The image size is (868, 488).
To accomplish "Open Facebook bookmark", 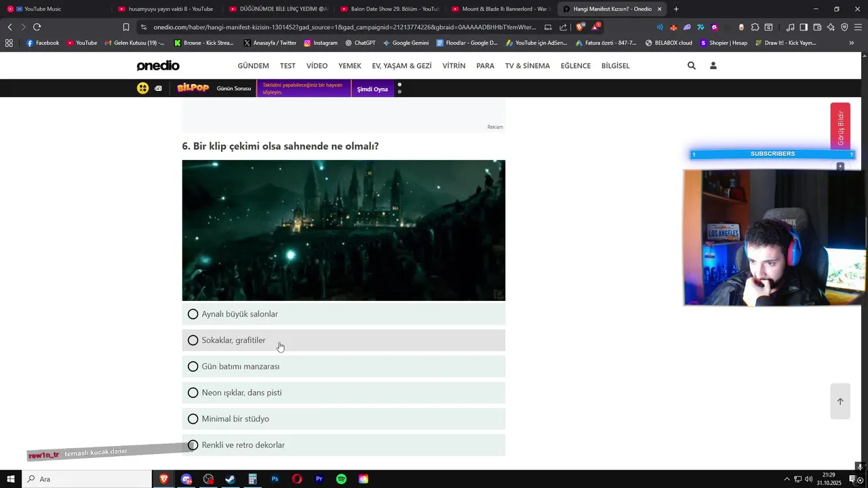I will 43,43.
